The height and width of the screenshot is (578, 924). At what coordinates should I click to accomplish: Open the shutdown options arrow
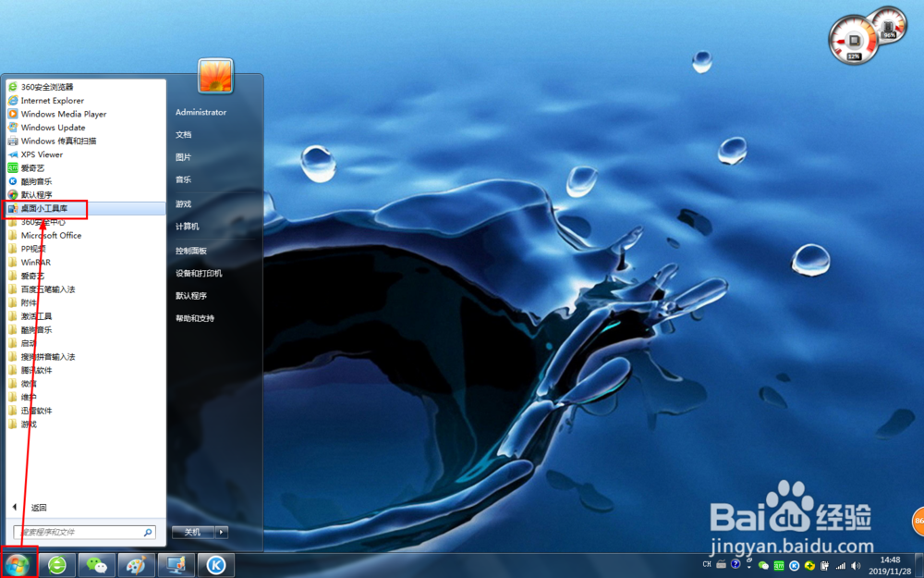tap(219, 532)
